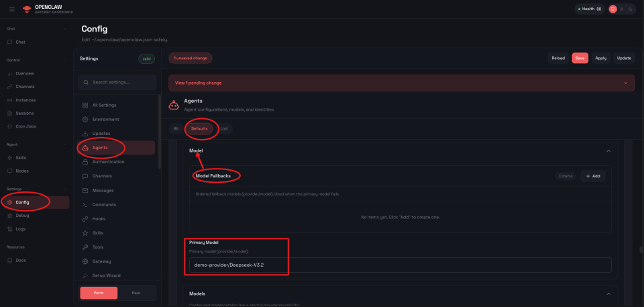Open Docs under Resources
This screenshot has width=644, height=307.
(x=20, y=260)
